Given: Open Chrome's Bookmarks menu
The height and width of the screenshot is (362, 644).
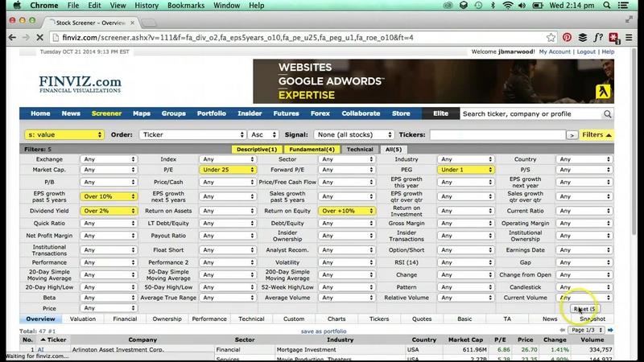Looking at the screenshot, I should click(186, 6).
